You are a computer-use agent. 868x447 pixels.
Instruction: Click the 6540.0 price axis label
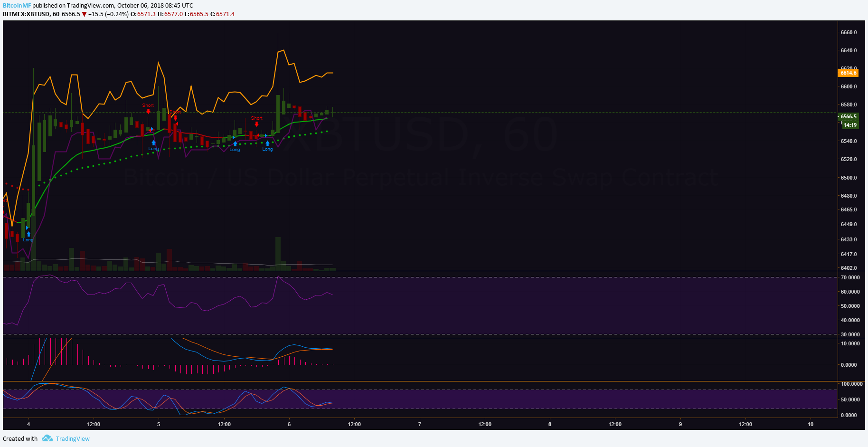pyautogui.click(x=849, y=141)
